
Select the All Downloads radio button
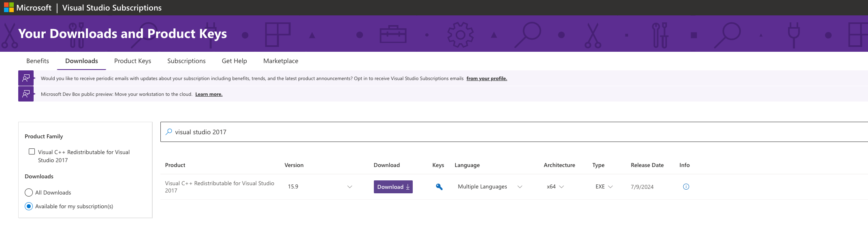click(29, 192)
